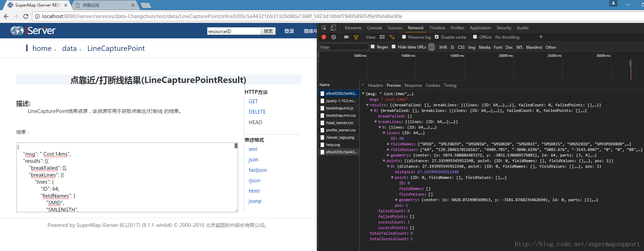Image resolution: width=644 pixels, height=251 pixels.
Task: Enable the Preserve log checkbox
Action: tap(404, 37)
